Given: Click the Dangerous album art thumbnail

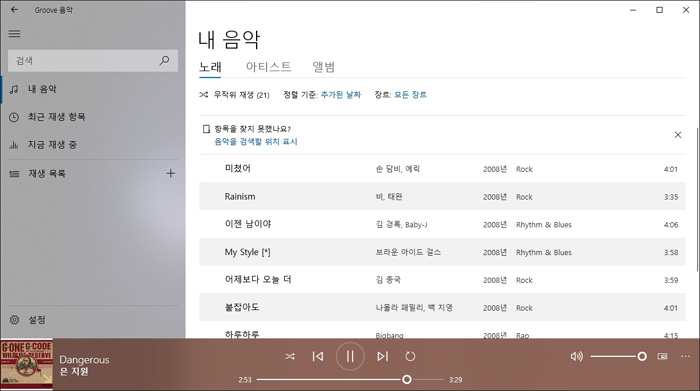Looking at the screenshot, I should 27,365.
